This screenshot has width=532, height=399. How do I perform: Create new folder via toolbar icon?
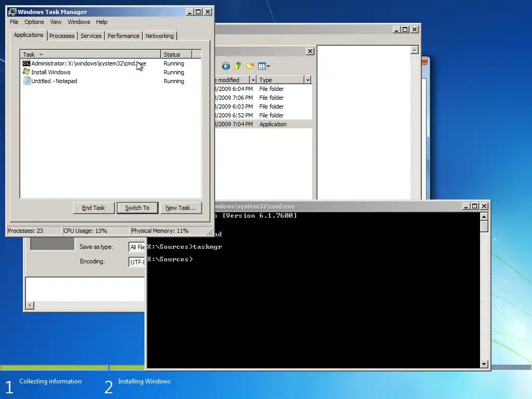click(250, 66)
